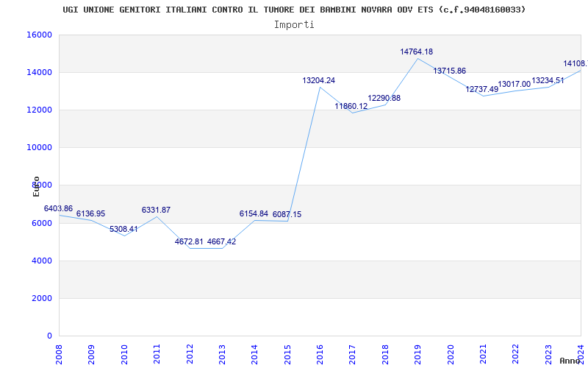588x368 pixels.
Task: Click year 2016 on the x-axis
Action: click(320, 353)
